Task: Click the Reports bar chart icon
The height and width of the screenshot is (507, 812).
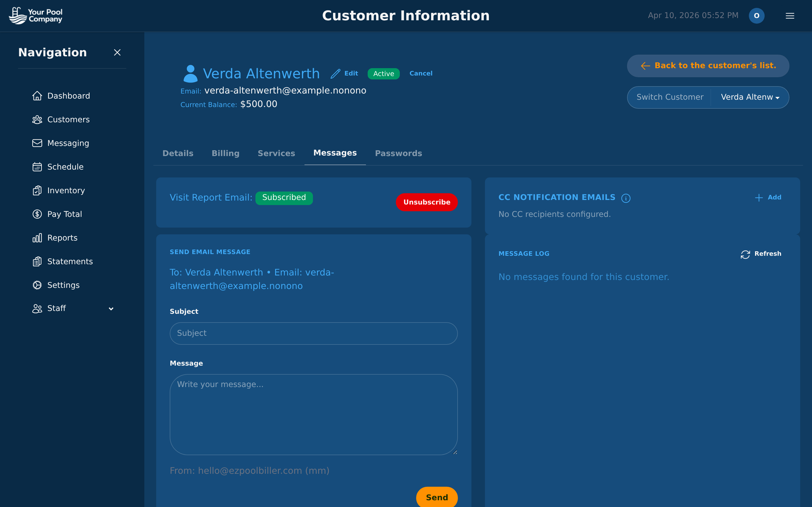Action: click(37, 237)
